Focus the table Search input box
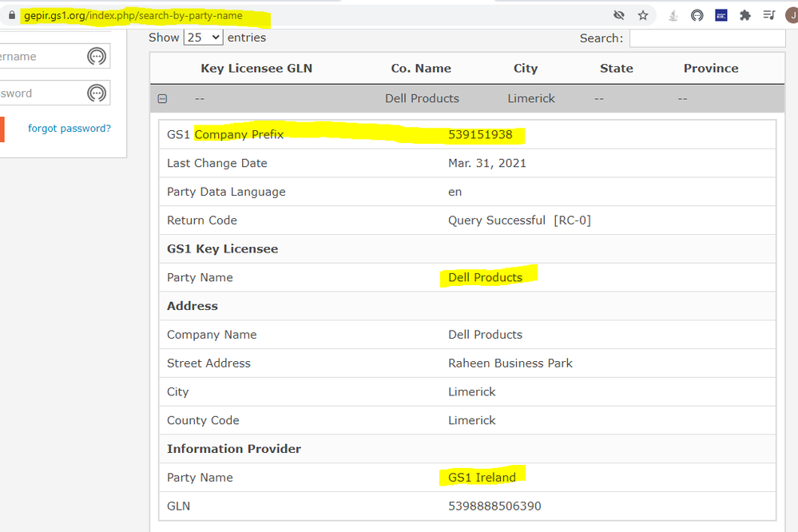The height and width of the screenshot is (532, 798). (x=708, y=38)
